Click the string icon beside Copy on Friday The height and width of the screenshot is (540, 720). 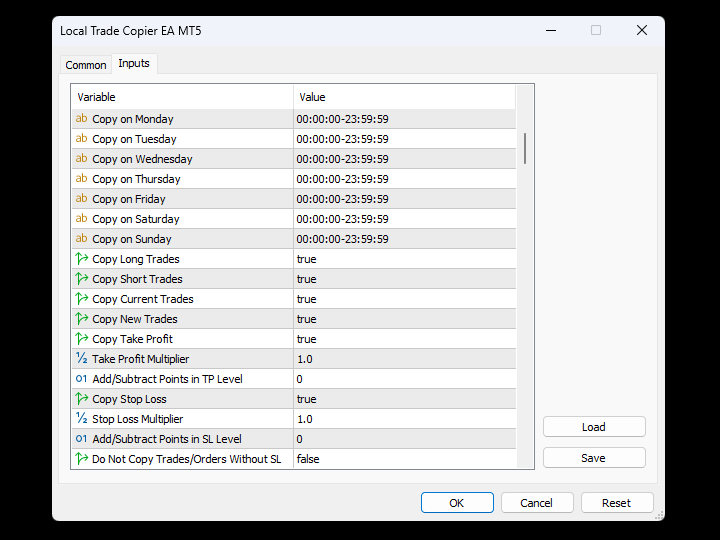[x=81, y=199]
